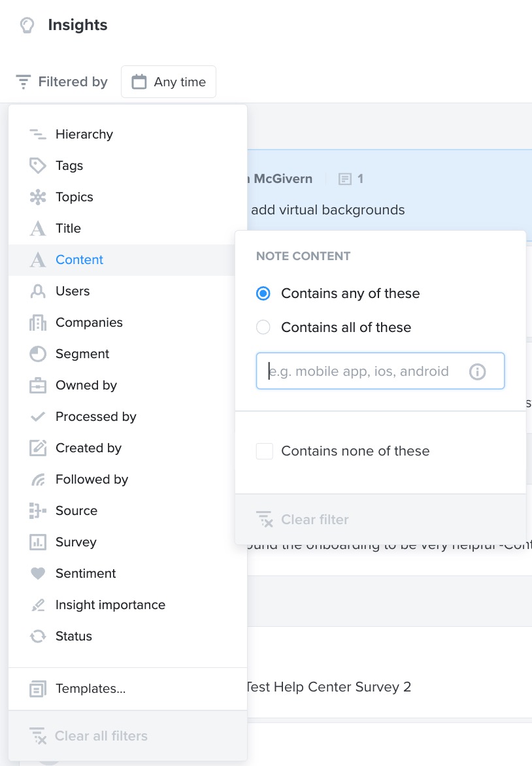Open the Filtered by filter menu

(61, 82)
